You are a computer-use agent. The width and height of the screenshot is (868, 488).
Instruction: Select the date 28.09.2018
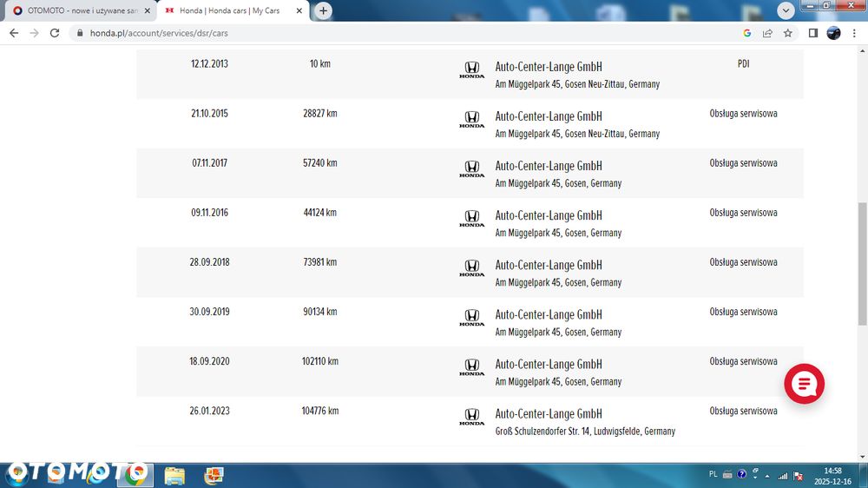(209, 262)
